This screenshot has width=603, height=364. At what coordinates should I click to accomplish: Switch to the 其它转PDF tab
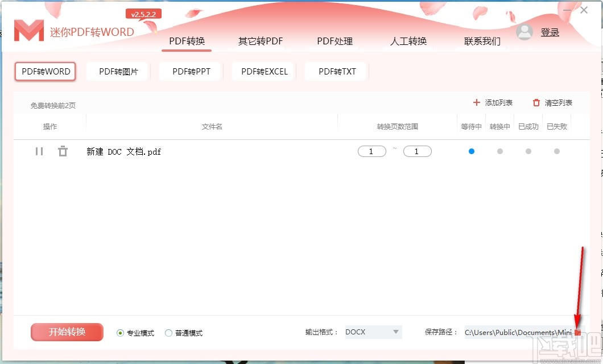click(259, 41)
